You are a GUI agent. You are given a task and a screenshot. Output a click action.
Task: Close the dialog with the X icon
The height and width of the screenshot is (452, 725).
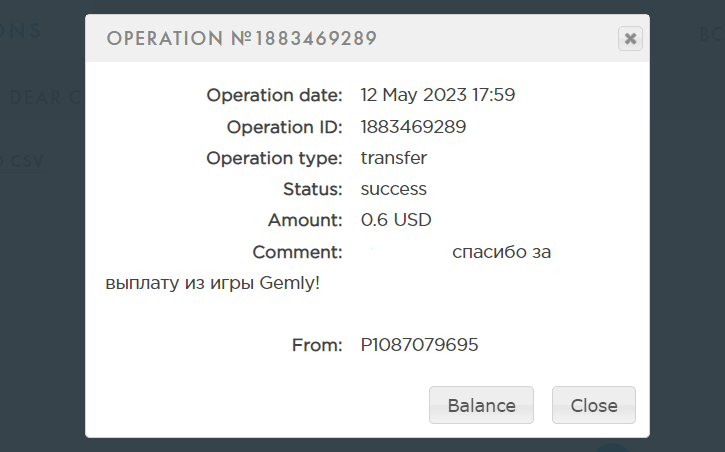pyautogui.click(x=630, y=39)
